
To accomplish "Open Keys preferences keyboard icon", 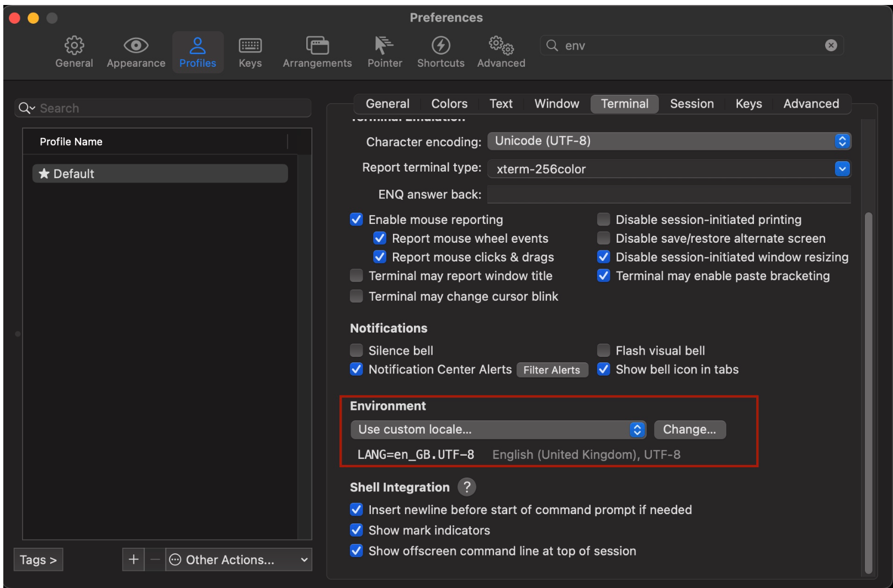I will point(250,45).
